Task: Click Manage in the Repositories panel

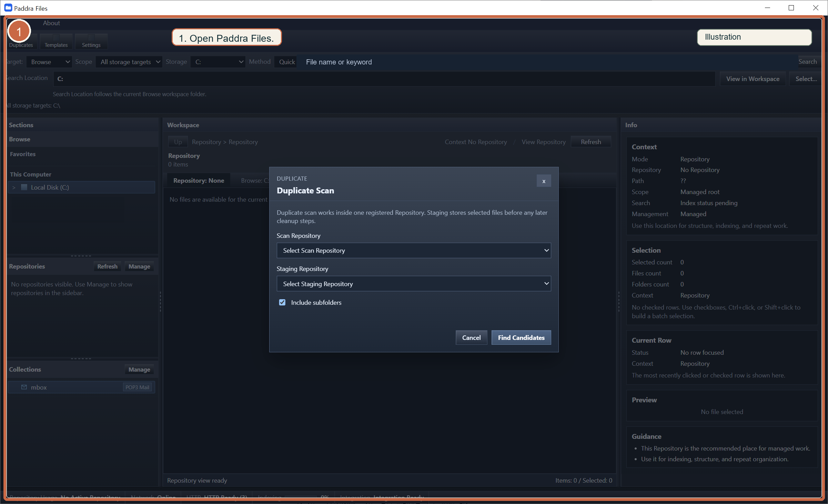Action: coord(139,266)
